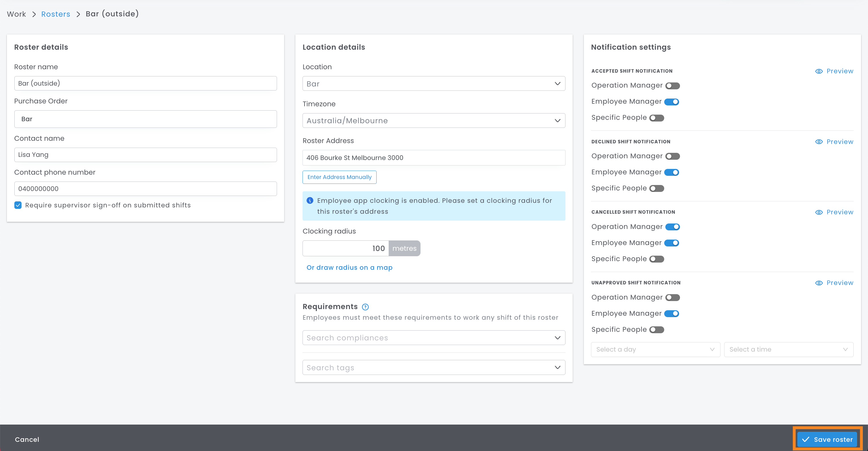Screen dimensions: 868x451
Task: Enable Operation Manager for Unapproved Shift notification
Action: tap(673, 298)
